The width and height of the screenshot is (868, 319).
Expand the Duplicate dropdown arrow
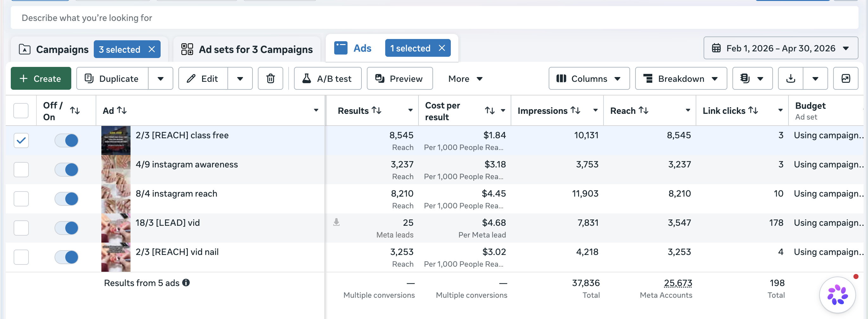click(160, 79)
